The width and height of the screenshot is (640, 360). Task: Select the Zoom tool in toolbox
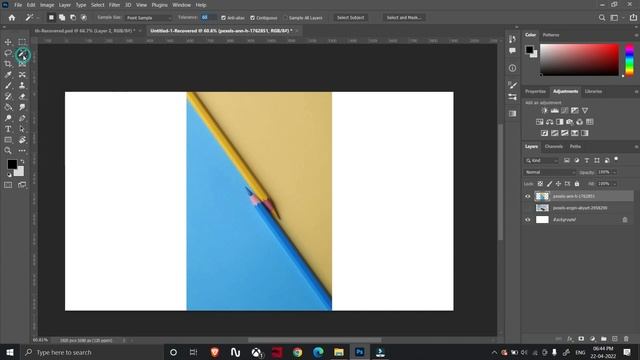[x=8, y=151]
